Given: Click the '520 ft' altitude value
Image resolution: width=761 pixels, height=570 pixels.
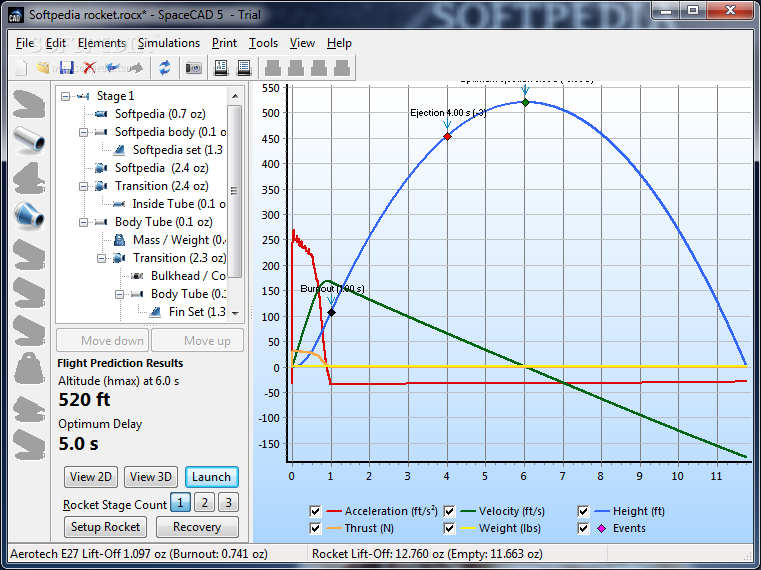Looking at the screenshot, I should [x=84, y=400].
